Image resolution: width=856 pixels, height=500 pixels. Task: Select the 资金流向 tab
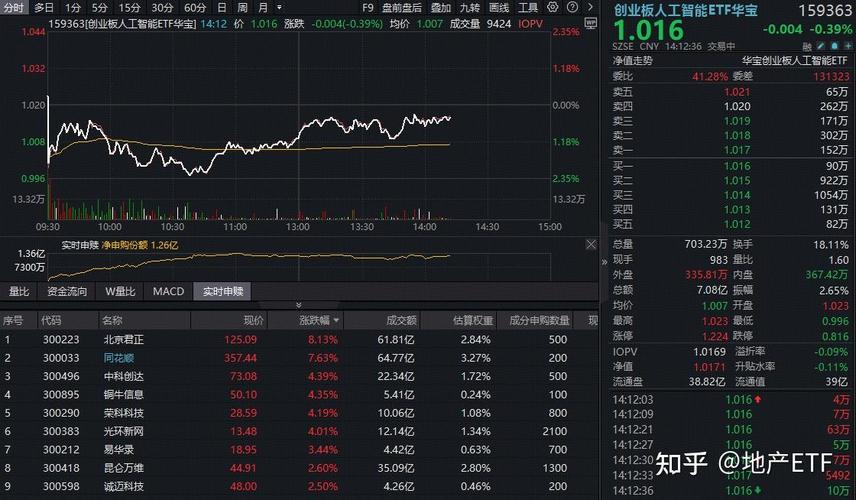point(67,291)
